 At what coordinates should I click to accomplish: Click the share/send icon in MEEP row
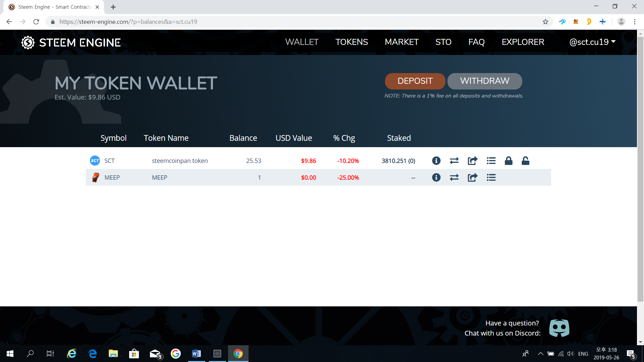tap(473, 177)
